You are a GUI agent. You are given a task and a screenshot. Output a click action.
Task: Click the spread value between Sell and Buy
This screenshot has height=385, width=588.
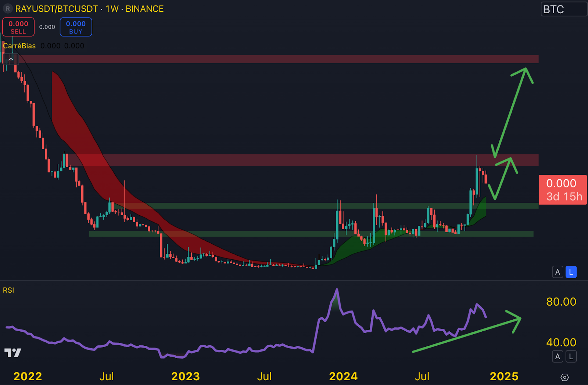[47, 27]
